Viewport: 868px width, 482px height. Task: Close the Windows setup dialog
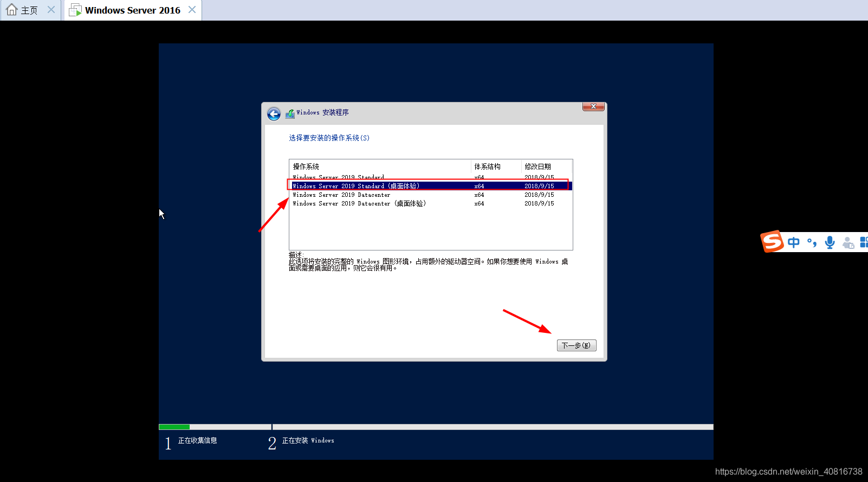tap(593, 107)
